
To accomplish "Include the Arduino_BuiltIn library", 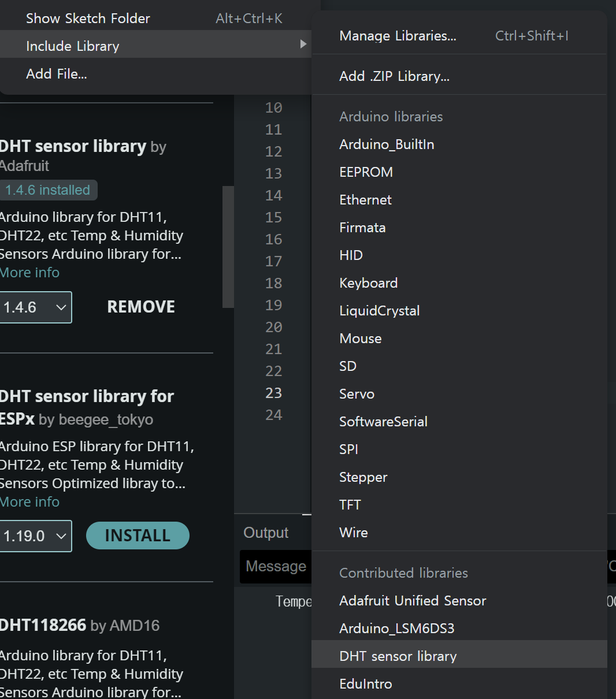I will tap(459, 144).
